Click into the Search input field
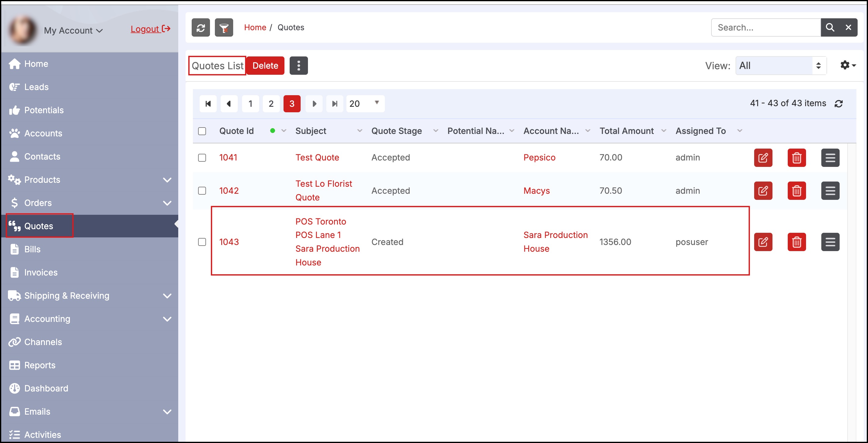Viewport: 868px width, 443px height. 765,28
